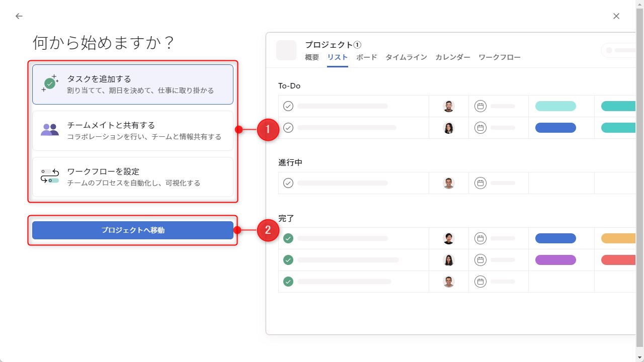Click the プロジェクトへ移動 button
The image size is (644, 362).
pos(133,230)
